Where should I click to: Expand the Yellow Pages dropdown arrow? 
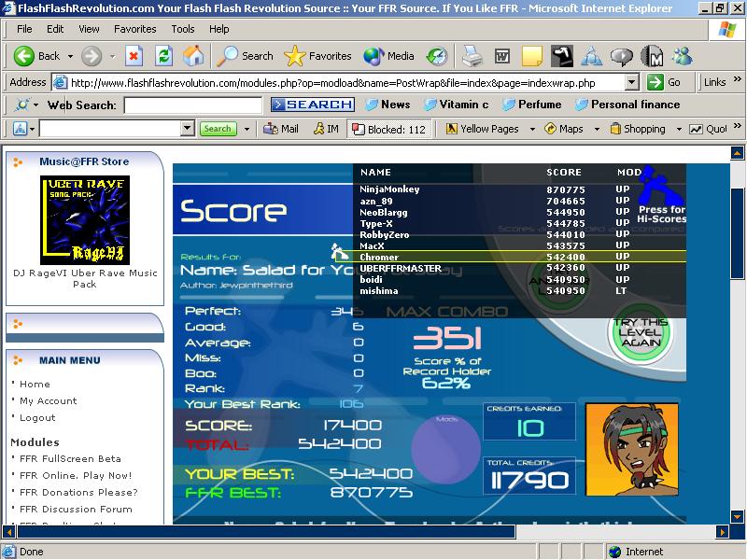coord(532,129)
